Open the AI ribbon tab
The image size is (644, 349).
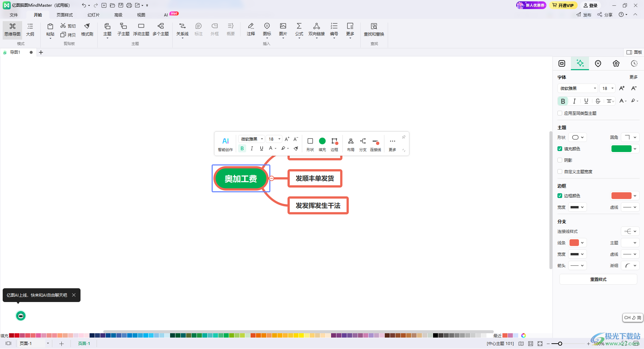(166, 15)
